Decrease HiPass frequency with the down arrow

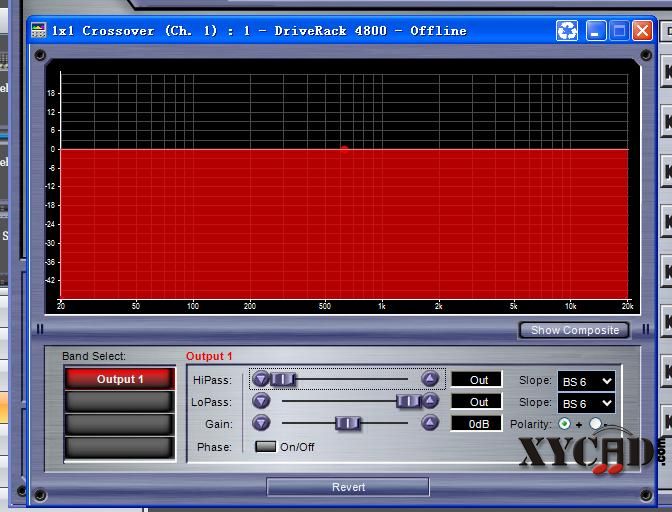point(261,379)
